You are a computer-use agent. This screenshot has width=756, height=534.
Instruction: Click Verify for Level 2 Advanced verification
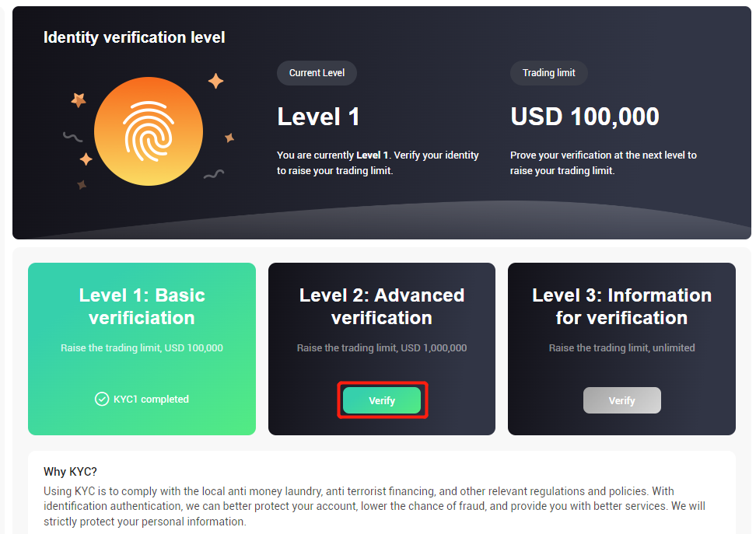[382, 400]
